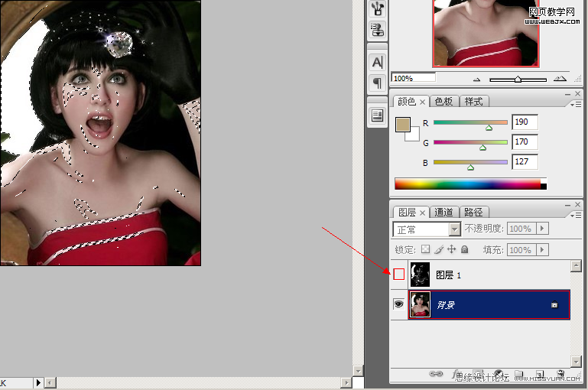The width and height of the screenshot is (588, 390).
Task: Open the Character panel icon
Action: pos(377,62)
